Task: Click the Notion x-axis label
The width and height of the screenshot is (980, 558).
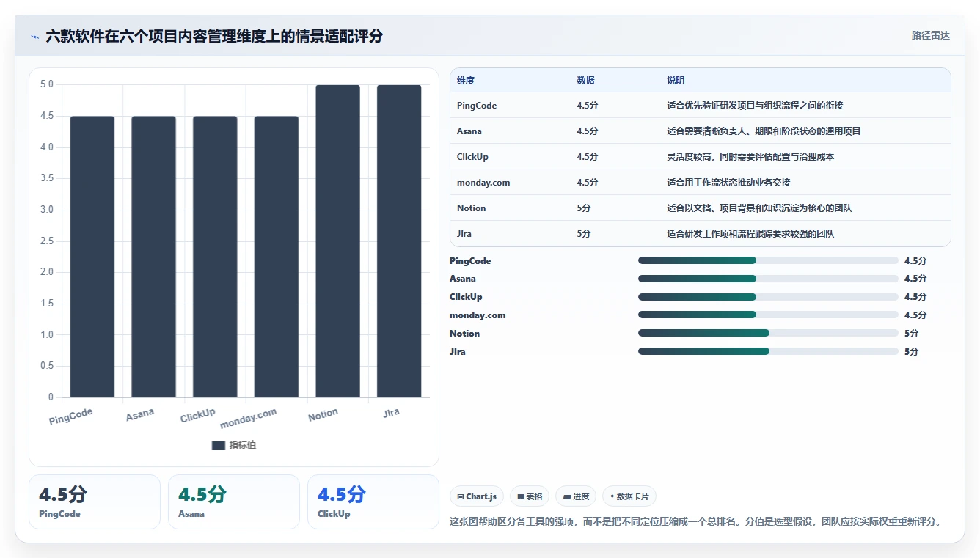Action: click(x=323, y=415)
